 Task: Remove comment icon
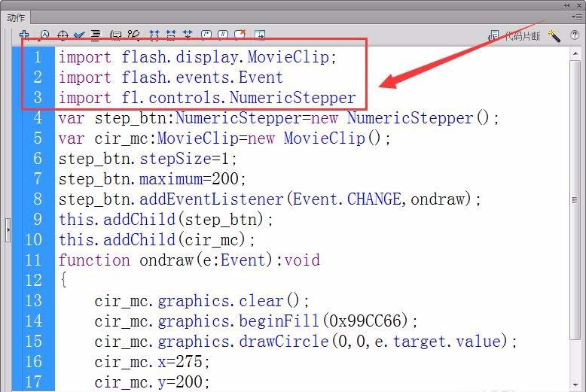[x=240, y=35]
